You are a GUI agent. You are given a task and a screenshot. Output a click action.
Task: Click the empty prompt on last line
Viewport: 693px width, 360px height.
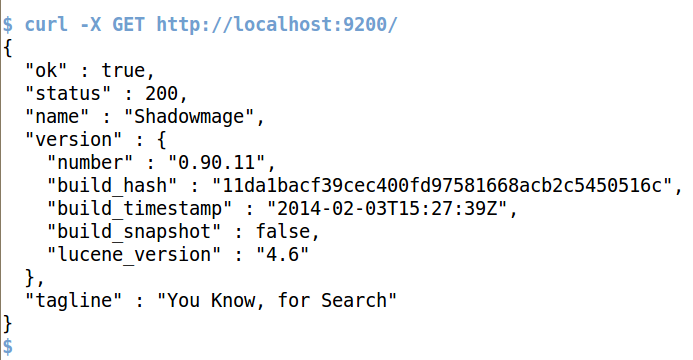click(x=8, y=346)
